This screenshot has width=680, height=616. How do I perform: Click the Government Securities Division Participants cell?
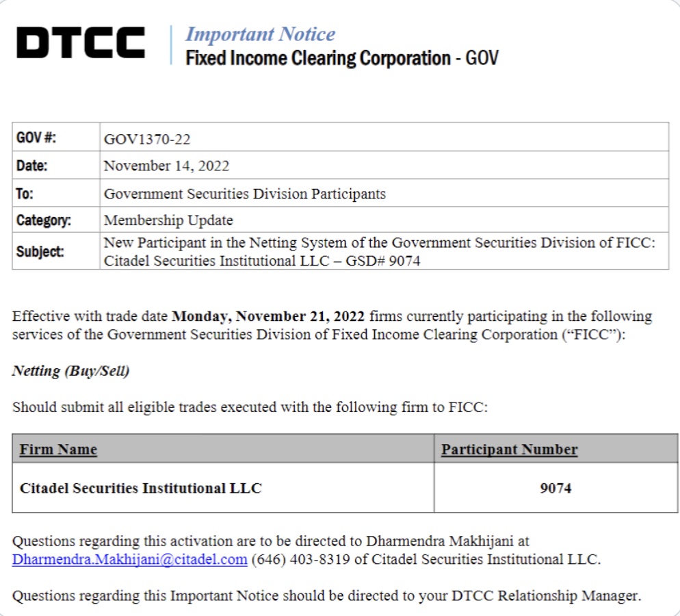(x=244, y=194)
